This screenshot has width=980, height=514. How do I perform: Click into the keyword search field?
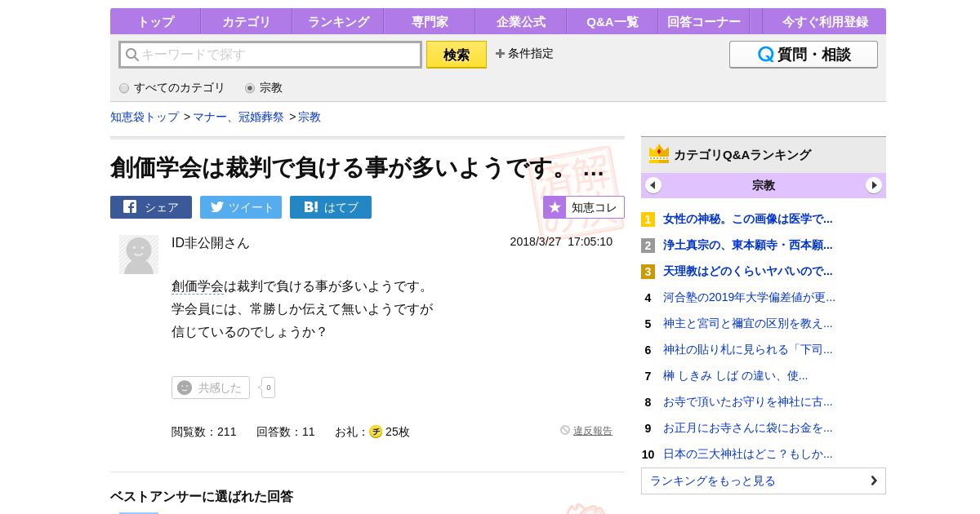270,55
